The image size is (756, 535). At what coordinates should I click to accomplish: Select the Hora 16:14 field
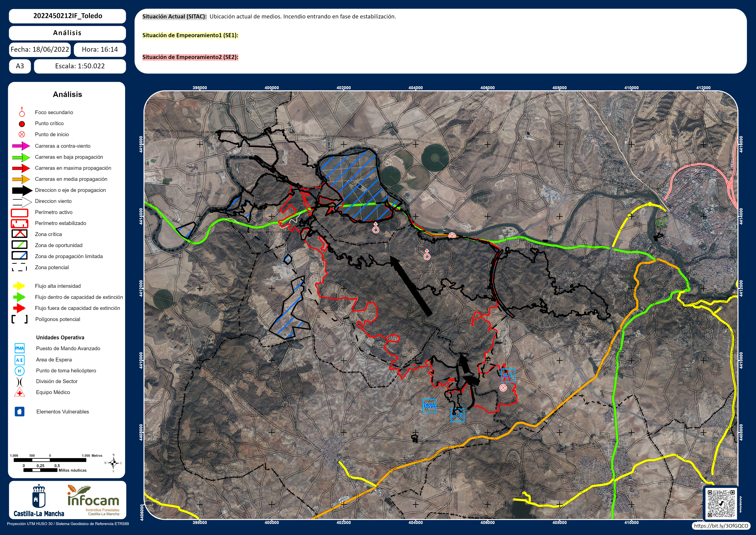coord(100,49)
